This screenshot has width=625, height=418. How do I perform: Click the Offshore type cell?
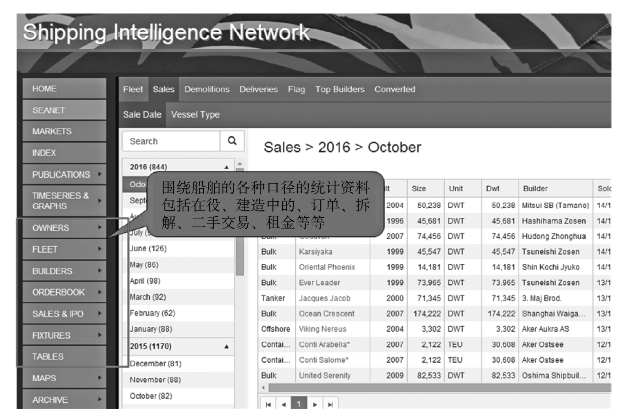275,329
